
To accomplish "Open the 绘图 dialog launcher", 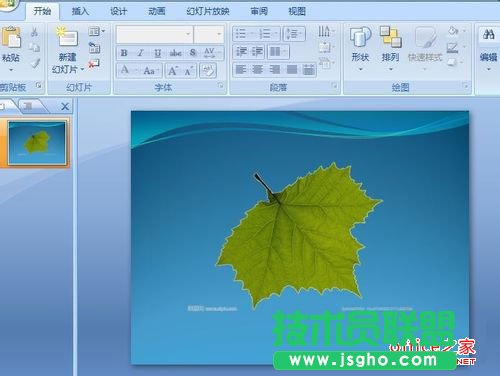I will point(466,86).
